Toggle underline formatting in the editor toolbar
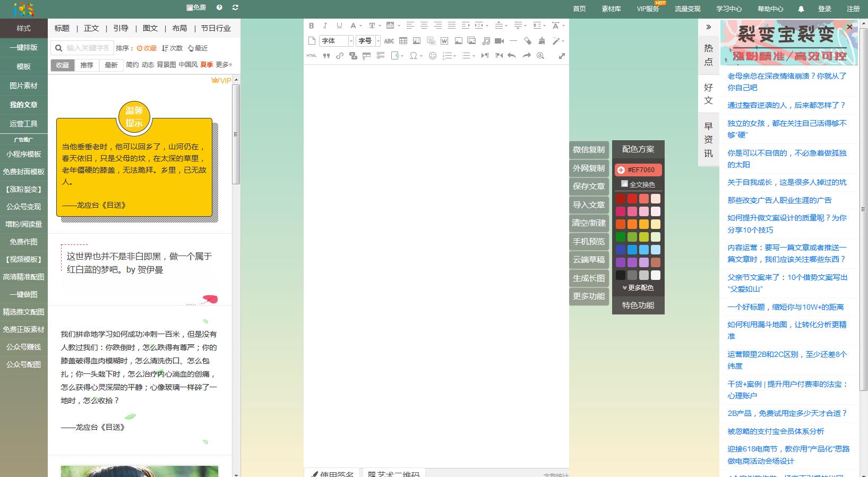 [x=339, y=25]
